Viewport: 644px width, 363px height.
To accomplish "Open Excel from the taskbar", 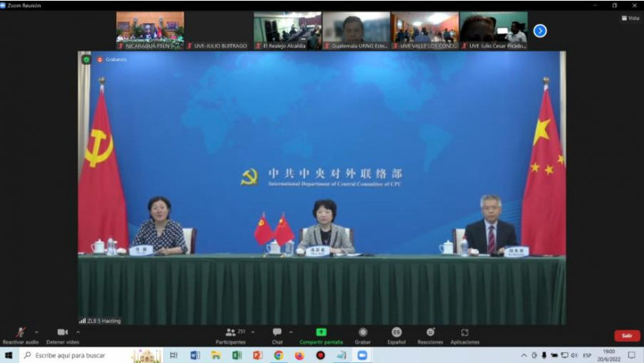I will click(237, 355).
